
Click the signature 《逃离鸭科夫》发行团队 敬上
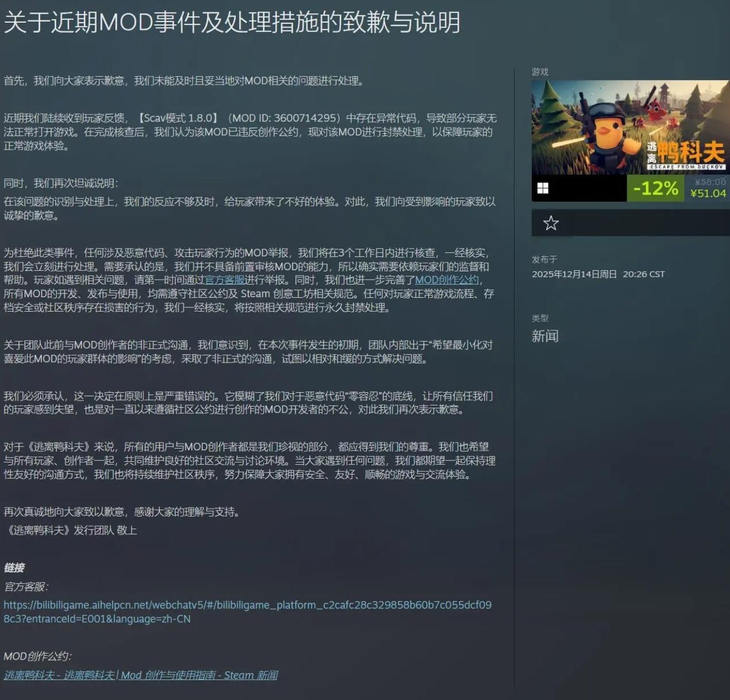tap(70, 530)
